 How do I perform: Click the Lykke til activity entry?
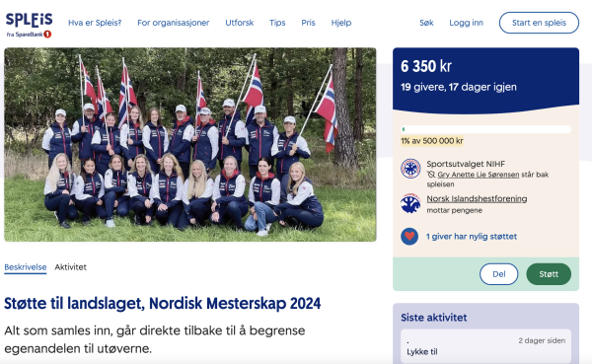tap(485, 346)
